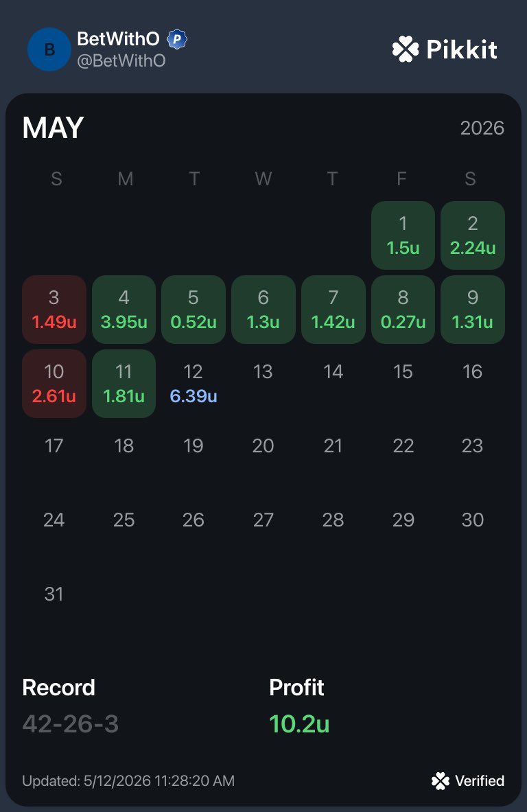Select May 8 showing 0.27u
527x812 pixels.
pyautogui.click(x=403, y=309)
